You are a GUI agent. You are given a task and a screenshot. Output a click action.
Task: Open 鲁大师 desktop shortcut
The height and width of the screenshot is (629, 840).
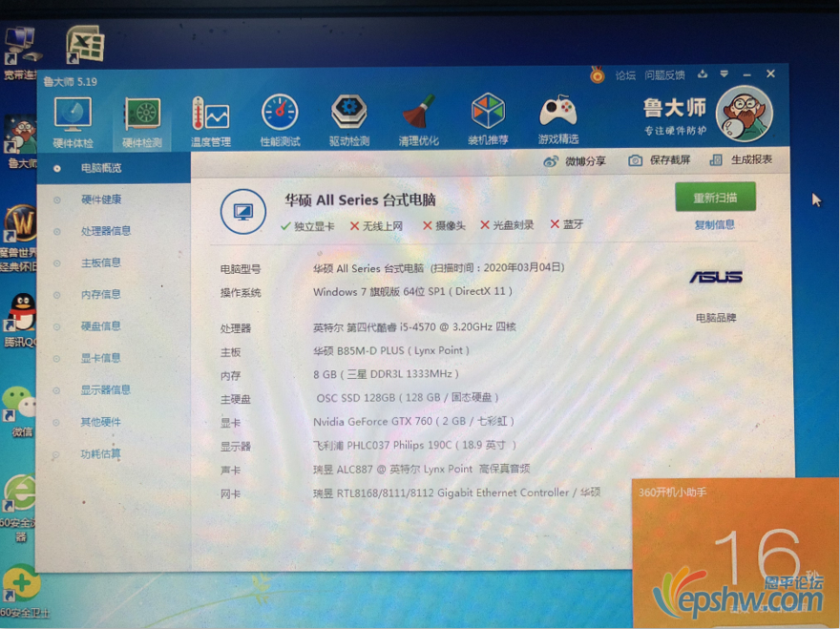[20, 142]
